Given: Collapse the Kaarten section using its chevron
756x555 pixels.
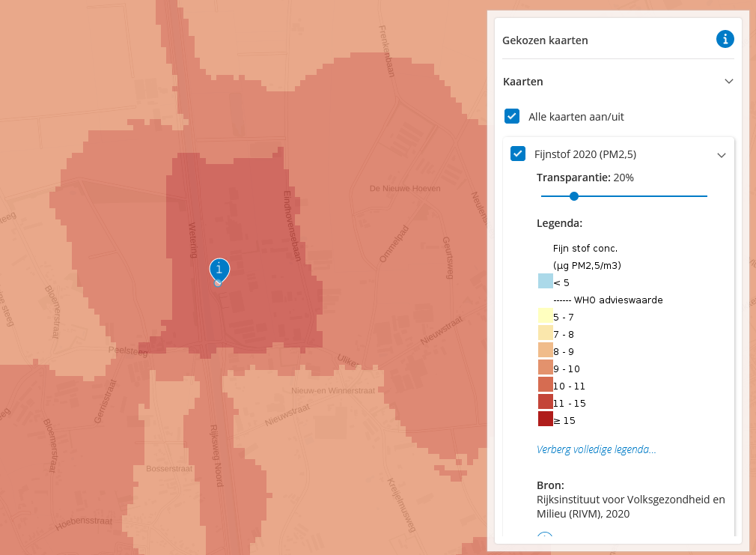Looking at the screenshot, I should click(728, 82).
